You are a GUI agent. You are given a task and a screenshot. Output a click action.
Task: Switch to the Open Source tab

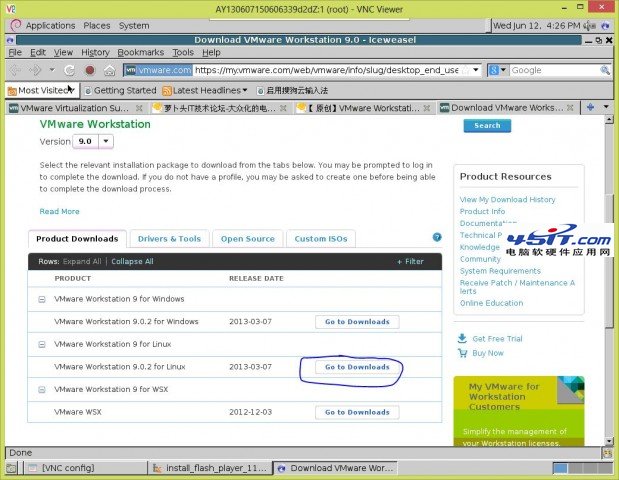coord(248,238)
